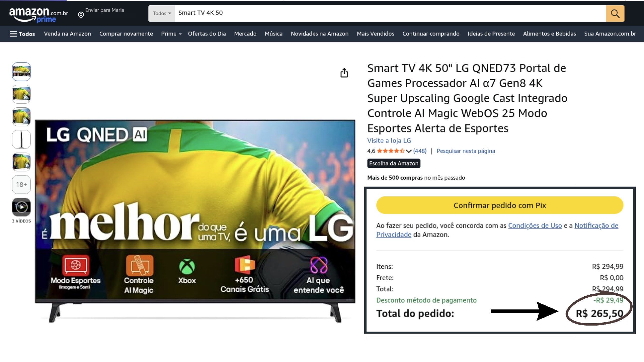Screen dimensions: 644x362
Task: Click the 18+ more images thumbnail
Action: 21,185
